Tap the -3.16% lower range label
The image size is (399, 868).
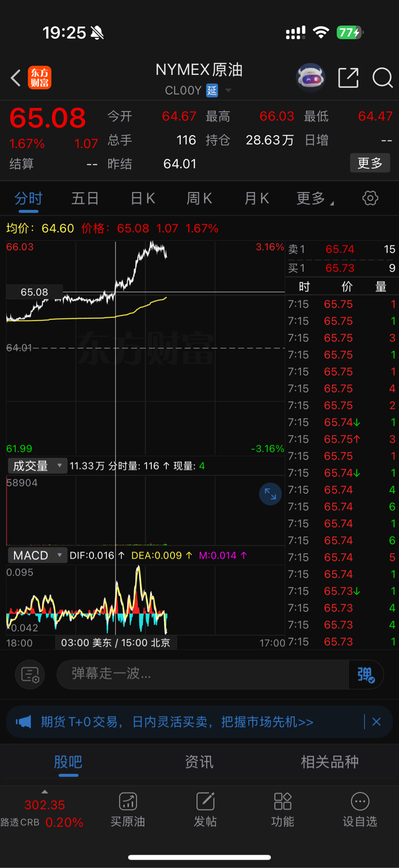tap(267, 449)
